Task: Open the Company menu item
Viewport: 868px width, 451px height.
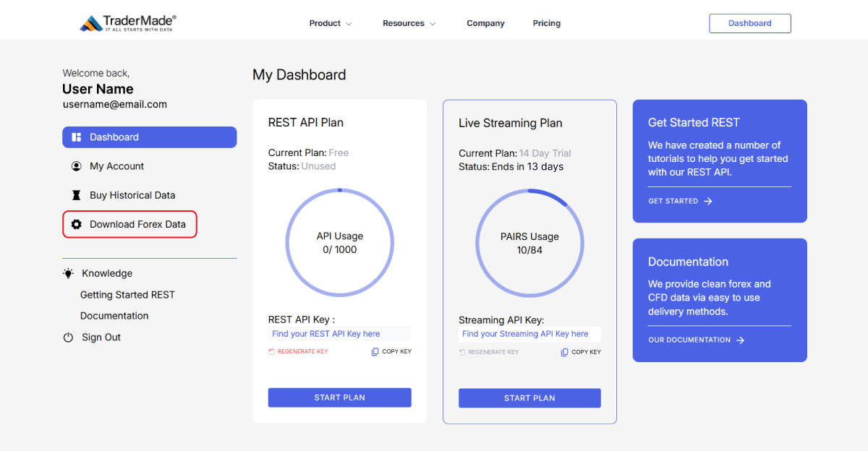Action: pos(485,23)
